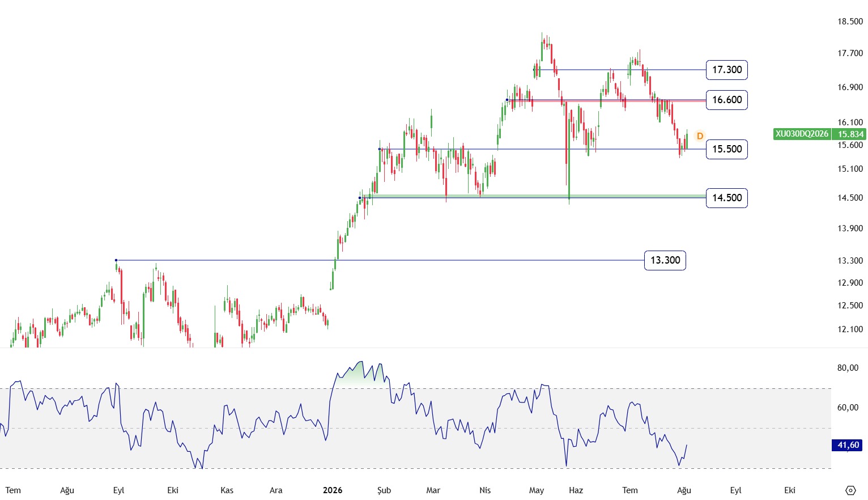Click the 2026 year on time axis

[x=333, y=490]
